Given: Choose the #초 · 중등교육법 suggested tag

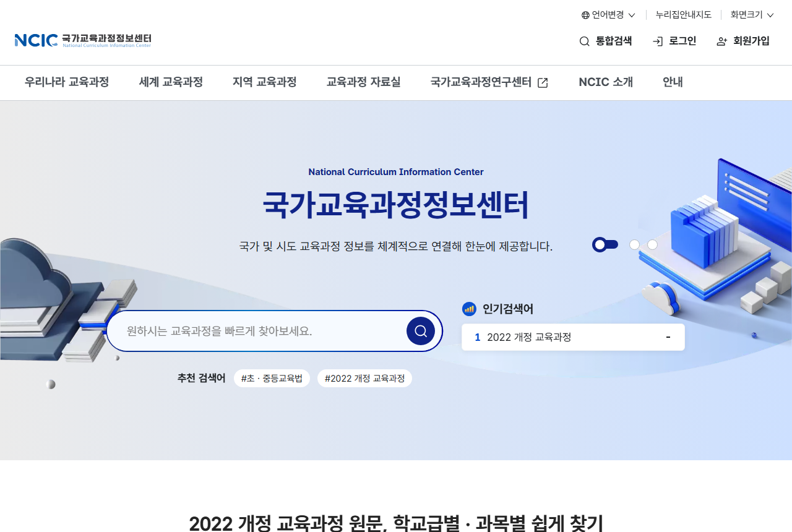Looking at the screenshot, I should click(x=272, y=379).
